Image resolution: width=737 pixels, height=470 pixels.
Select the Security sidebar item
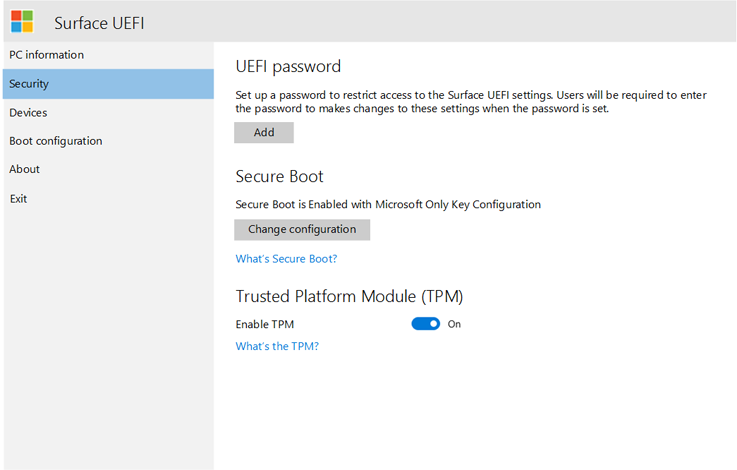(x=30, y=84)
